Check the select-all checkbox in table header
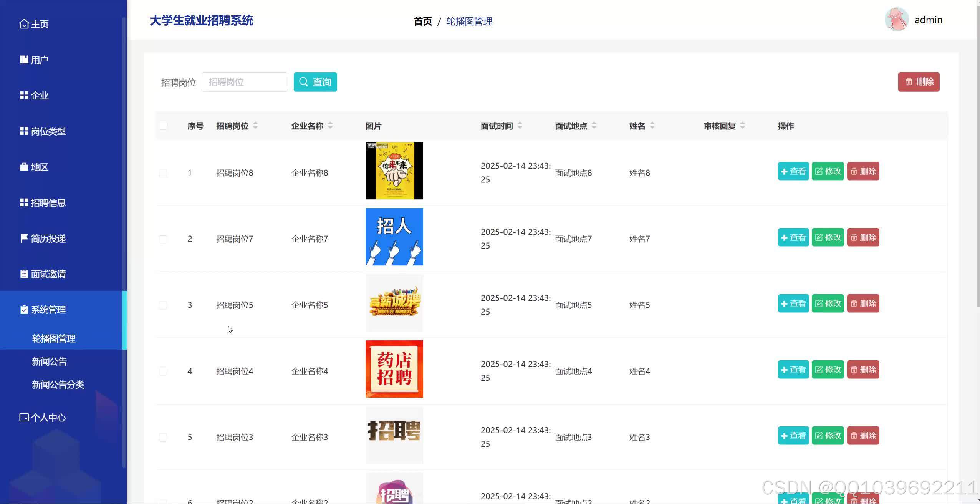The height and width of the screenshot is (504, 980). tap(163, 126)
